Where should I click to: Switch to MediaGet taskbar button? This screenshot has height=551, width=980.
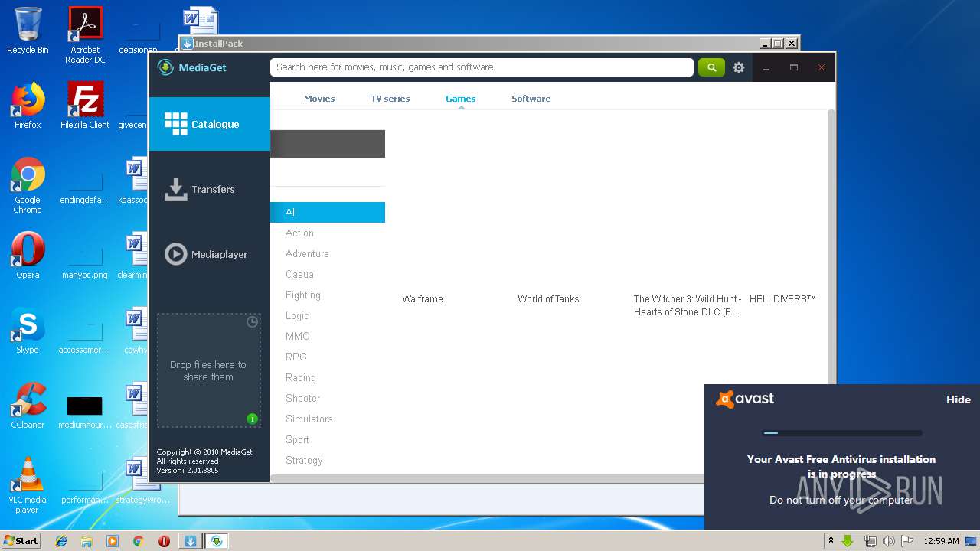click(217, 541)
